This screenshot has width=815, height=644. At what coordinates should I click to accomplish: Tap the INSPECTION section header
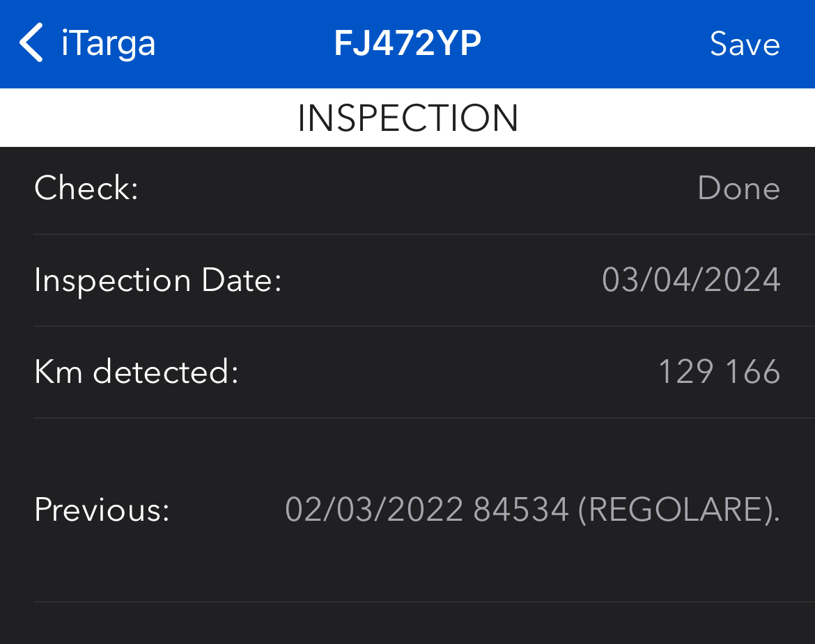(x=407, y=118)
